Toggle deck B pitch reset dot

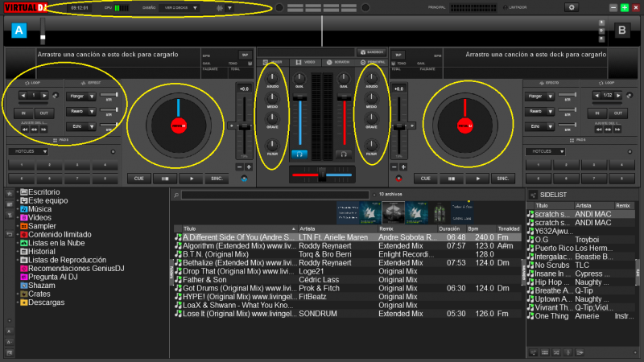point(412,126)
